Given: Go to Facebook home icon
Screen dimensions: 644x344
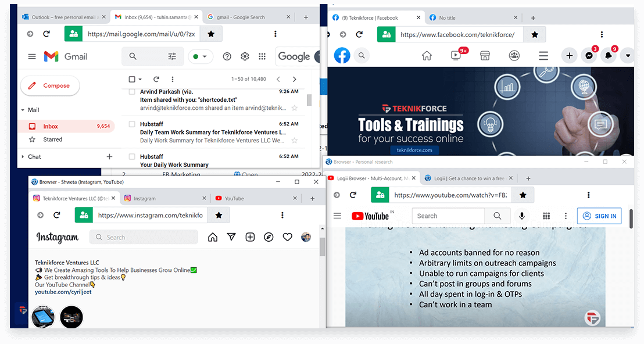Looking at the screenshot, I should click(x=427, y=55).
